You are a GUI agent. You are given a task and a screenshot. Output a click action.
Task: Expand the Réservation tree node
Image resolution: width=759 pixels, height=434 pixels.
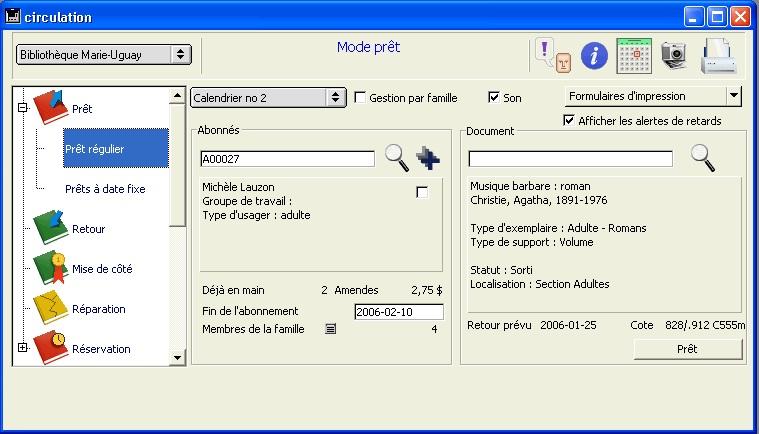(22, 348)
